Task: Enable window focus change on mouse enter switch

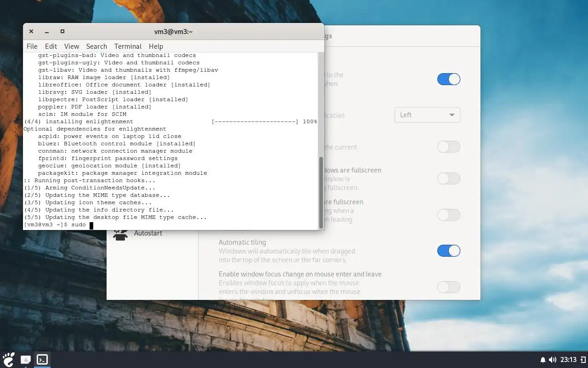Action: tap(448, 287)
